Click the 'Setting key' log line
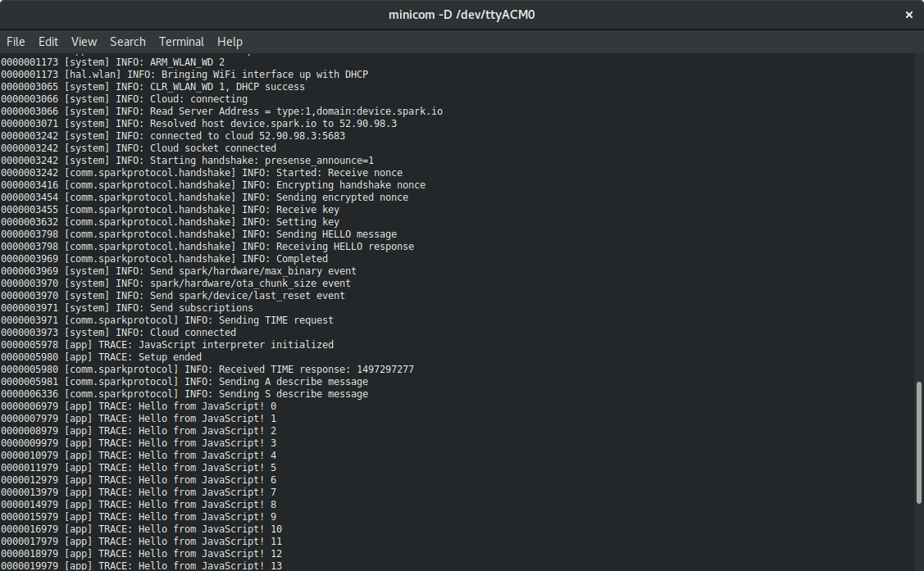Viewport: 924px width, 571px height. [x=171, y=222]
